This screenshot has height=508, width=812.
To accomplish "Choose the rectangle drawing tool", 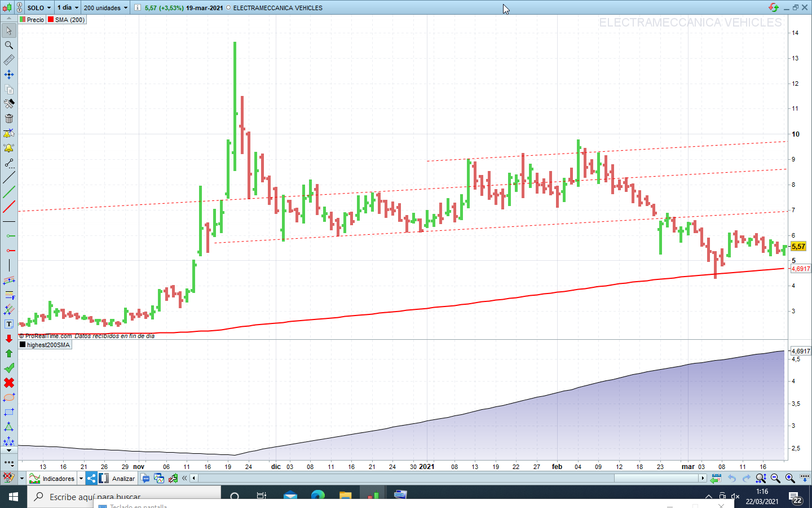I will pyautogui.click(x=9, y=412).
